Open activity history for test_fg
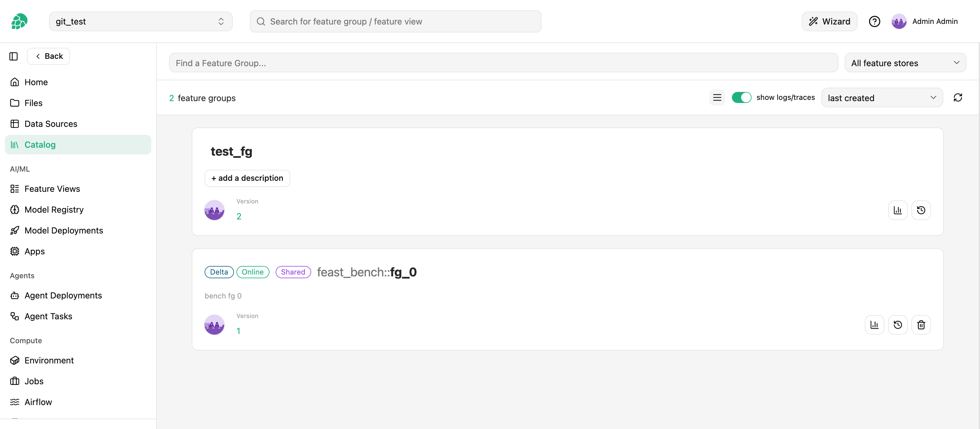Viewport: 980px width, 429px height. coord(921,210)
